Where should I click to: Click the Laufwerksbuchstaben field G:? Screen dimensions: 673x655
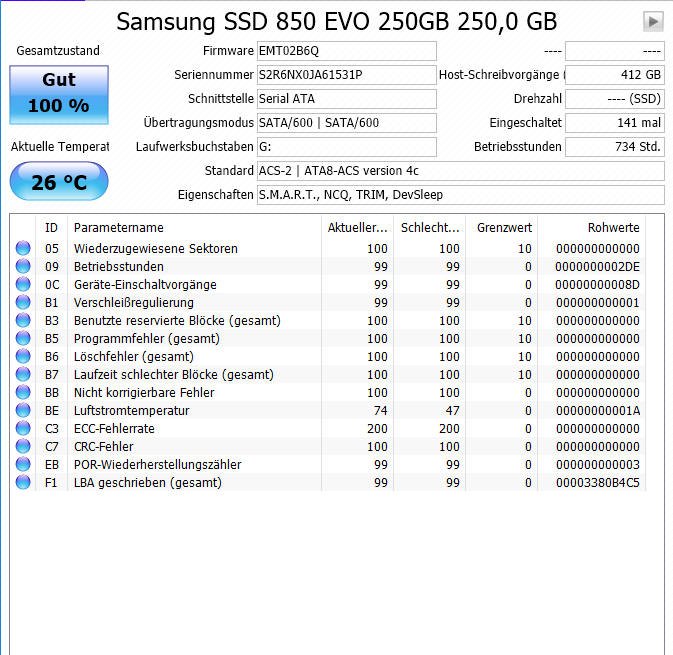coord(347,147)
